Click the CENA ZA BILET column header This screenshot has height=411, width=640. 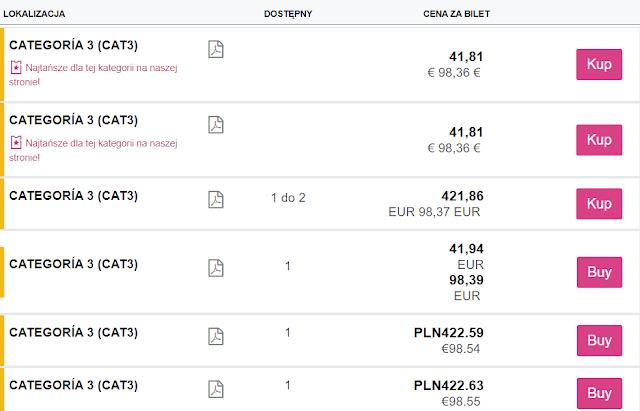pyautogui.click(x=456, y=14)
